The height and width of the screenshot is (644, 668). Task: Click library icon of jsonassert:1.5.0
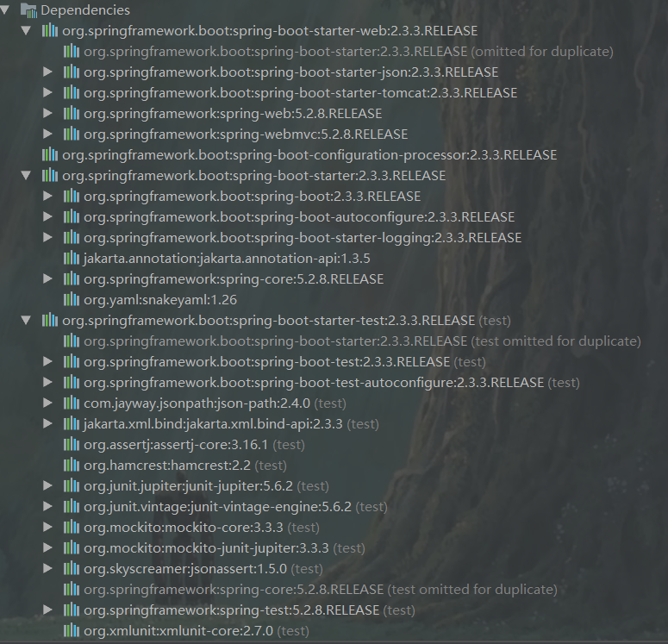[x=72, y=568]
